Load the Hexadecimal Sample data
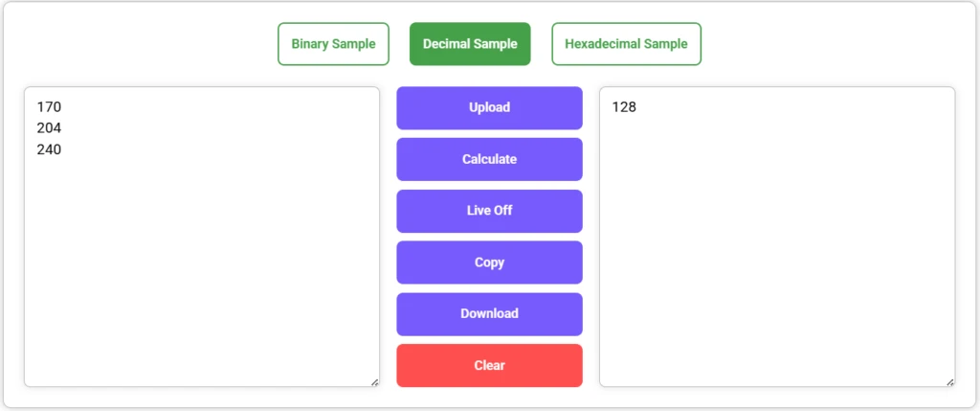 (626, 44)
